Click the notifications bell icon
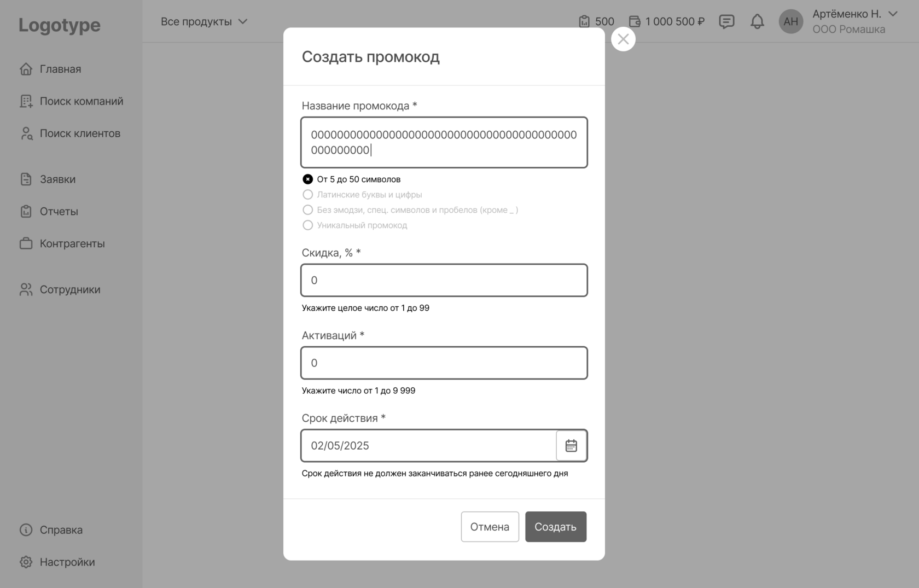 click(757, 21)
